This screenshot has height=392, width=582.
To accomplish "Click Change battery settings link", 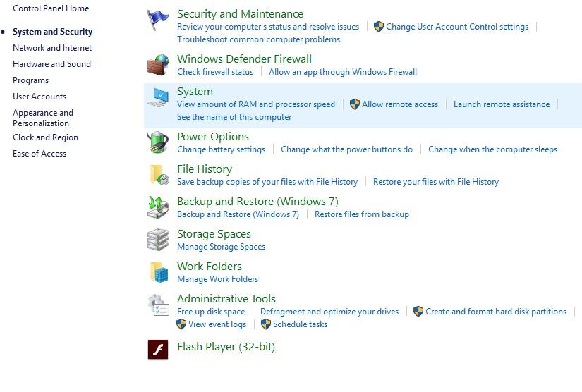I will (x=221, y=149).
